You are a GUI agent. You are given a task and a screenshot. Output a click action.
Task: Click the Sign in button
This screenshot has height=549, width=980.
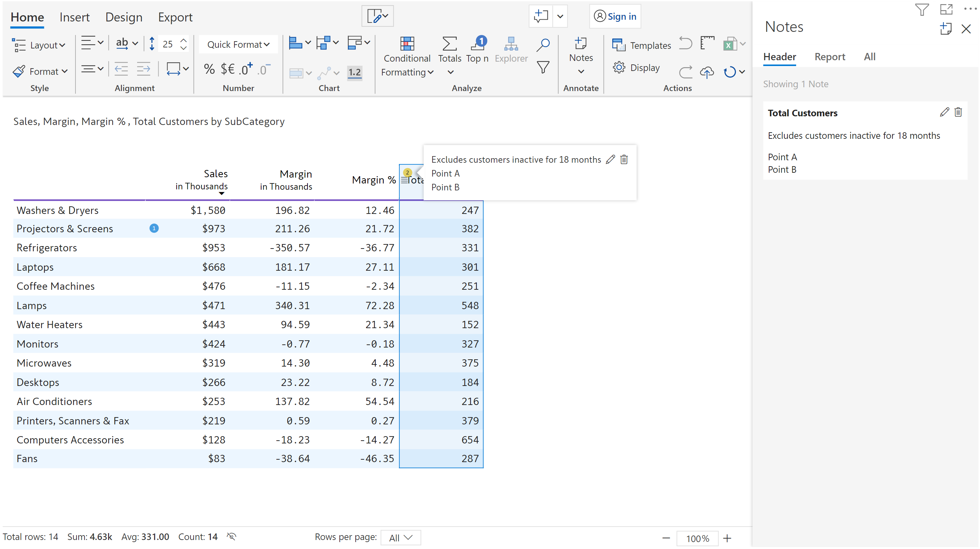[x=615, y=16]
